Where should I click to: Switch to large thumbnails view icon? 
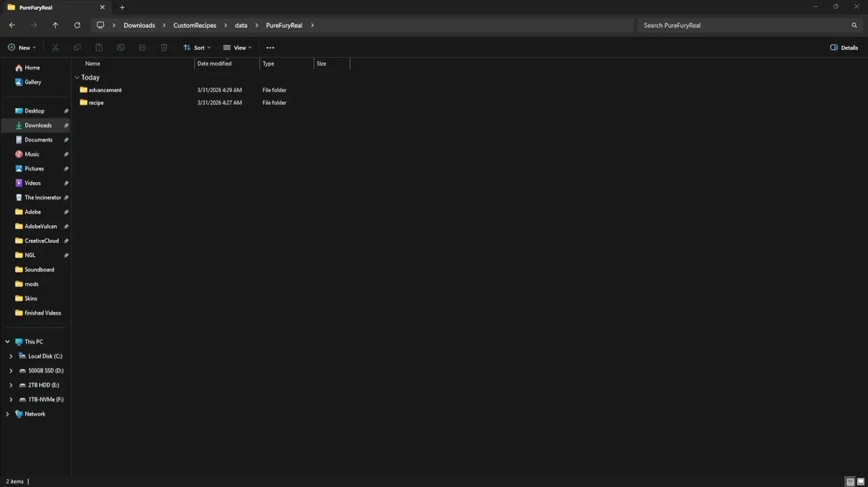(861, 482)
